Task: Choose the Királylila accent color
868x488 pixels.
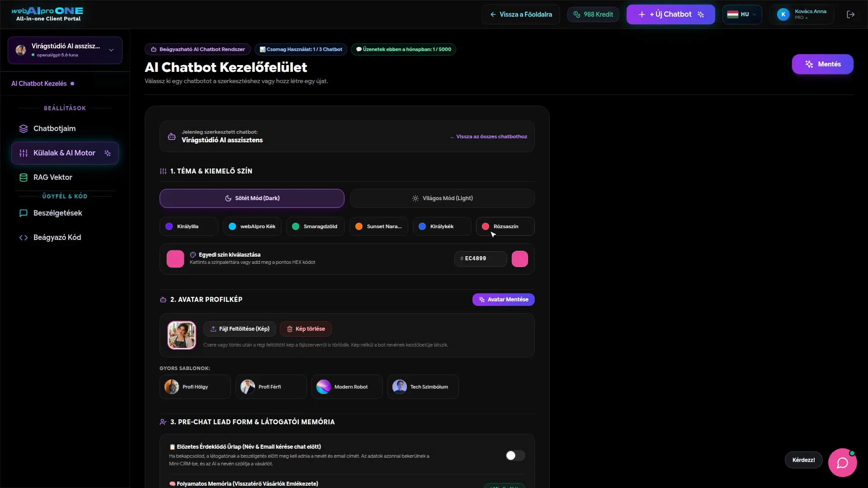Action: tap(189, 226)
